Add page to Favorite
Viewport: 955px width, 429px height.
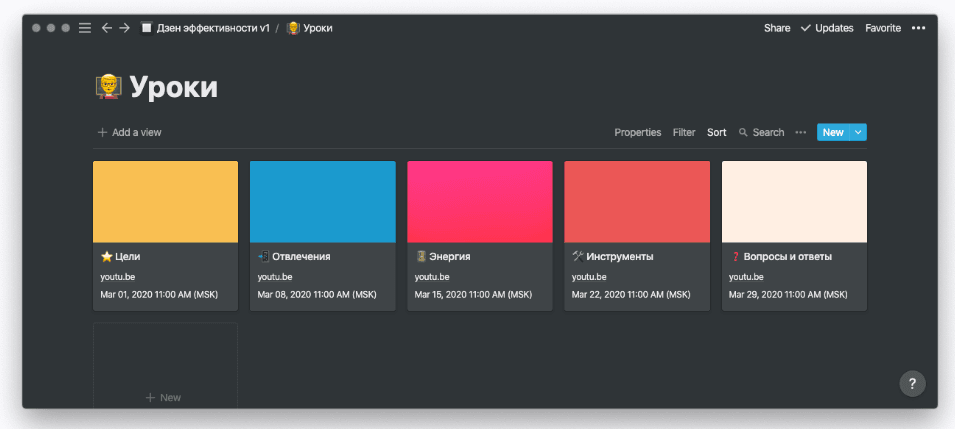pos(883,28)
